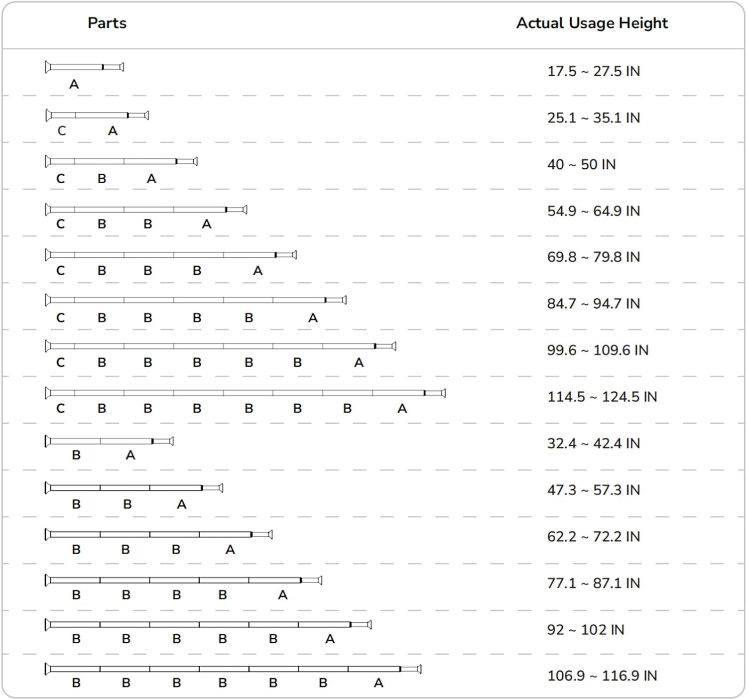747x700 pixels.
Task: Click the rod diagram for 114.5 ~ 124.5 IN
Action: 245,393
